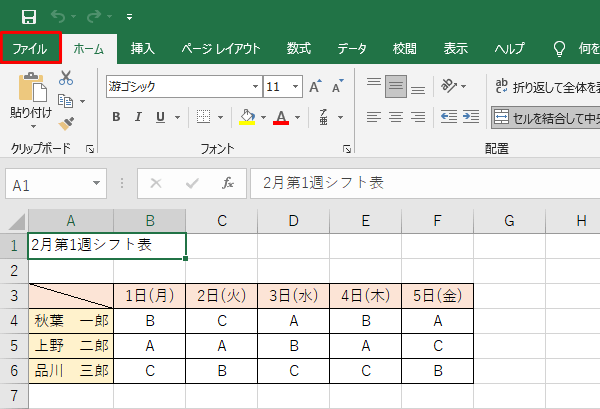The height and width of the screenshot is (409, 600).
Task: Click the phonetic guide (furigana) icon
Action: (x=324, y=117)
